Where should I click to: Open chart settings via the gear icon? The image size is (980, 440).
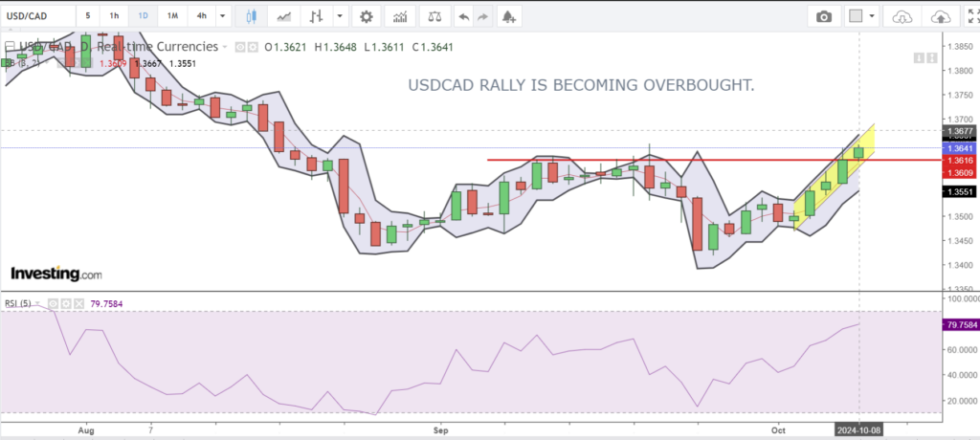365,16
